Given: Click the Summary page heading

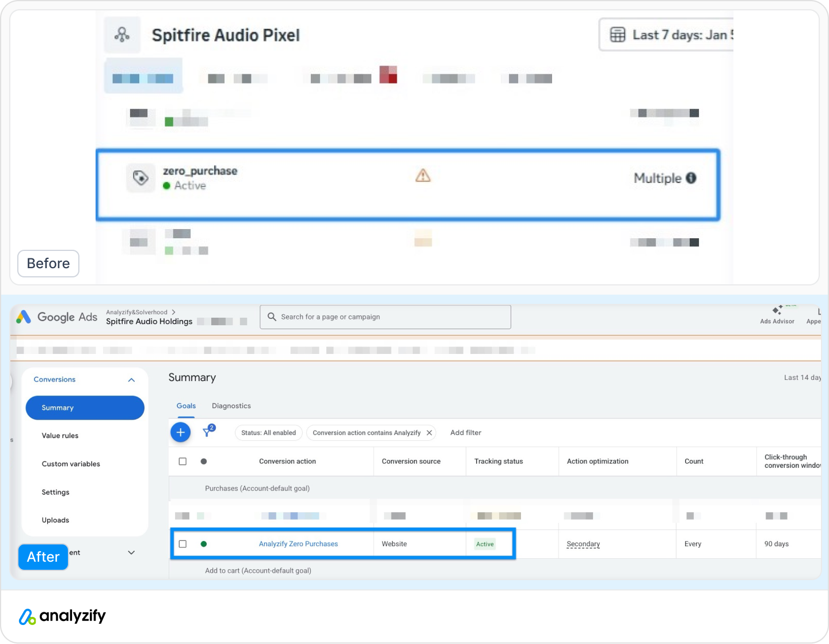Looking at the screenshot, I should 192,378.
